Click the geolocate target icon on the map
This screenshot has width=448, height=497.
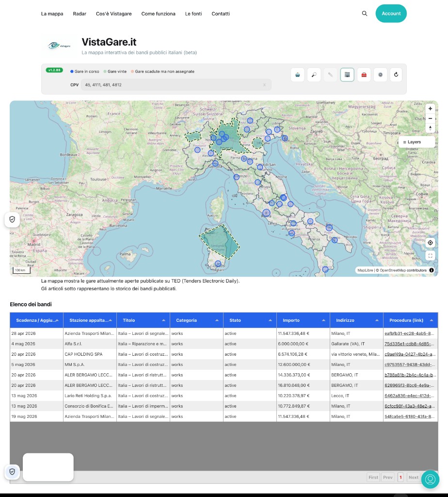(x=430, y=243)
